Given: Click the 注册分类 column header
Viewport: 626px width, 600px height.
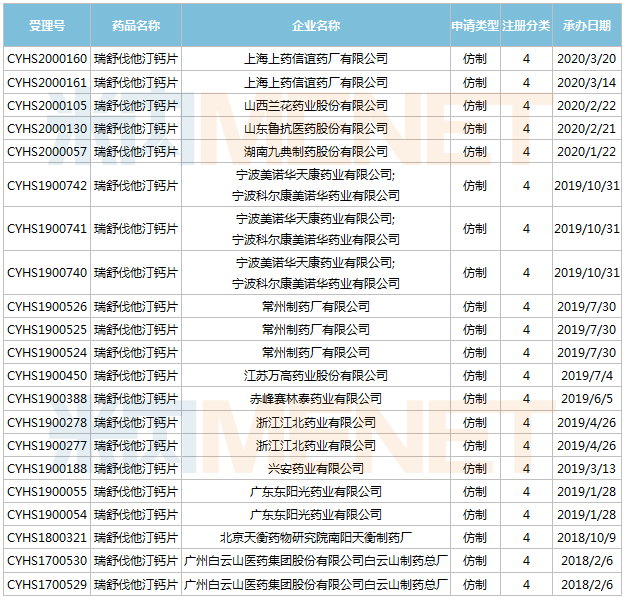Looking at the screenshot, I should [526, 26].
